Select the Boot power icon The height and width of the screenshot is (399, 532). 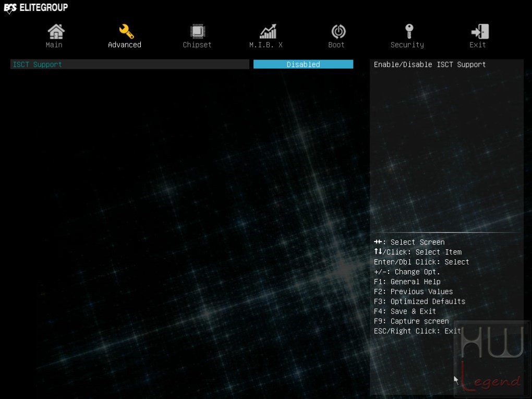point(338,31)
